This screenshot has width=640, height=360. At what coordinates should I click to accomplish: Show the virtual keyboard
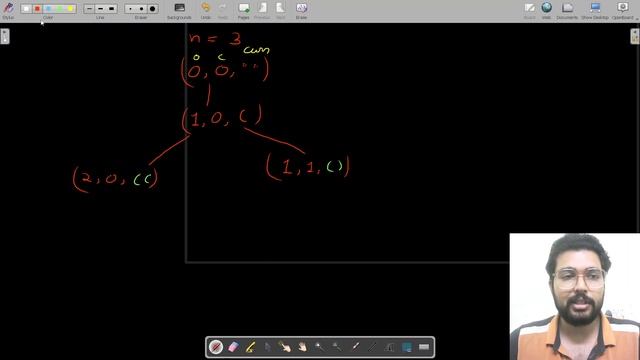pos(424,347)
